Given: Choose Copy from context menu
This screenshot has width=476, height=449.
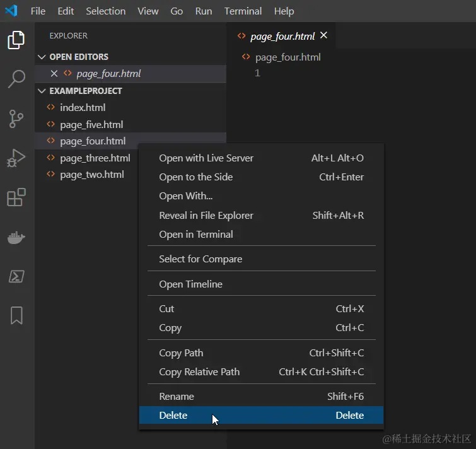Looking at the screenshot, I should coord(261,328).
